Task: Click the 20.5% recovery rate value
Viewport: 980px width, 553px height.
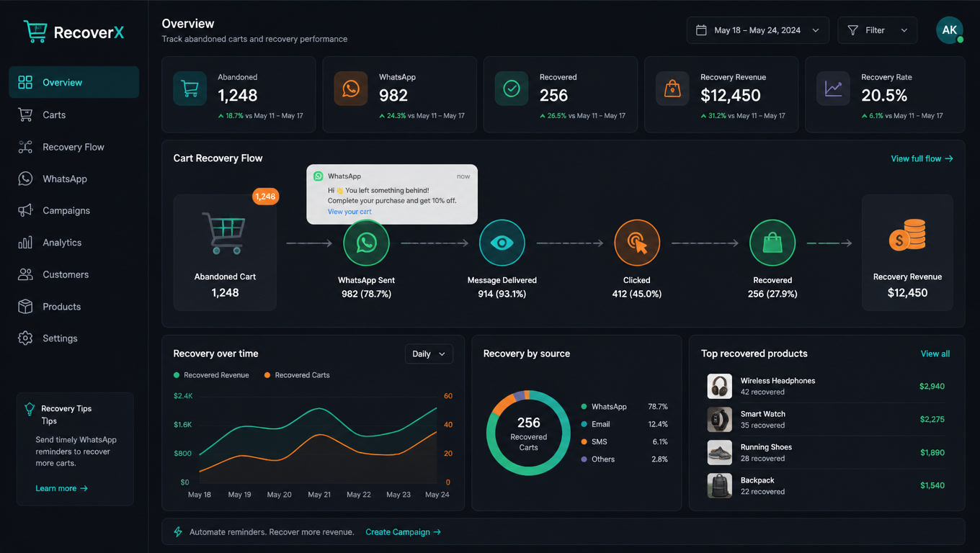Action: click(884, 95)
